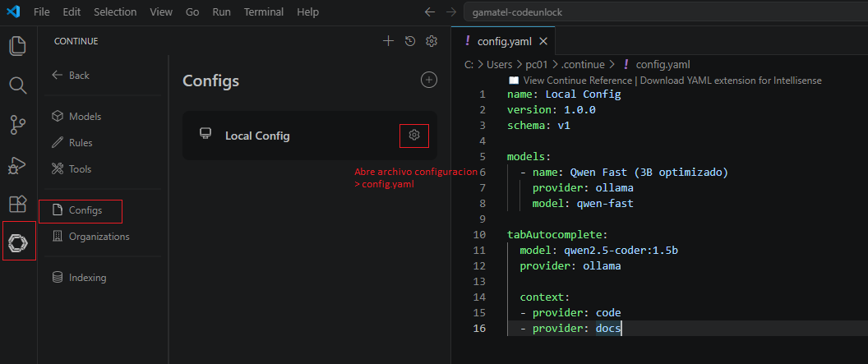Open Continue session history icon
The image size is (868, 364).
click(410, 41)
